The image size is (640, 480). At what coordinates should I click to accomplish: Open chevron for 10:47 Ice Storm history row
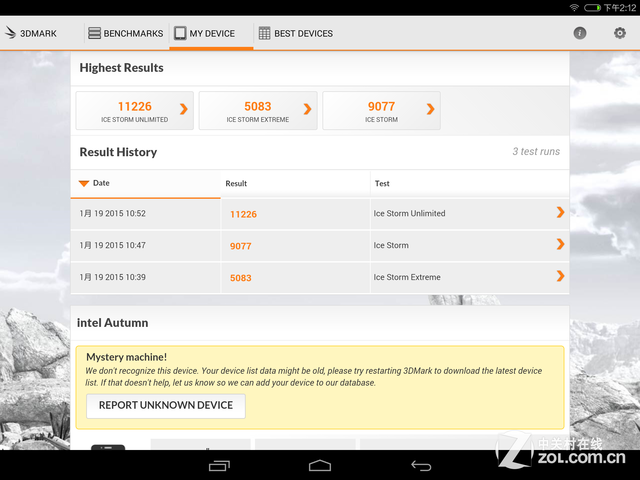[x=560, y=244]
